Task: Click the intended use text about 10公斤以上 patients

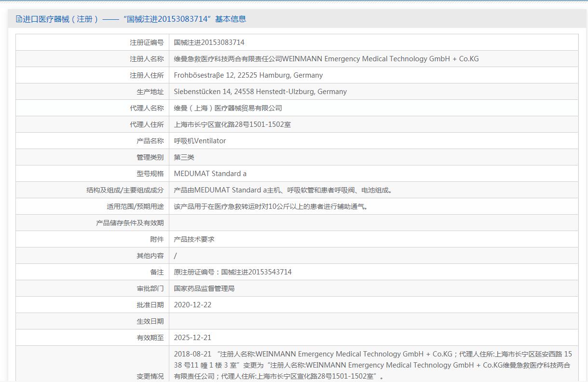Action: tap(272, 206)
